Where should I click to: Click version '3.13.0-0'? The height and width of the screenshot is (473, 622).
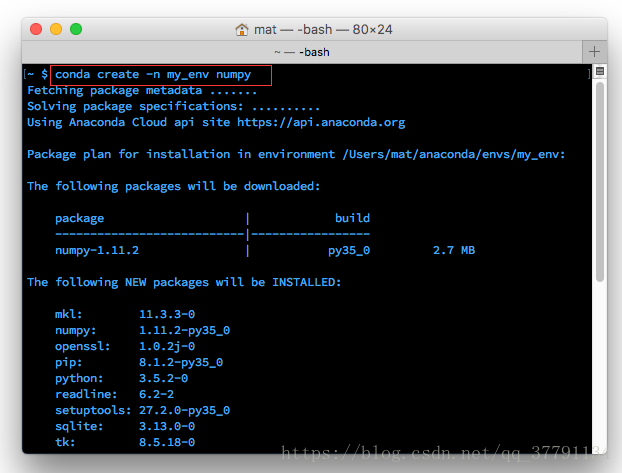[x=167, y=426]
